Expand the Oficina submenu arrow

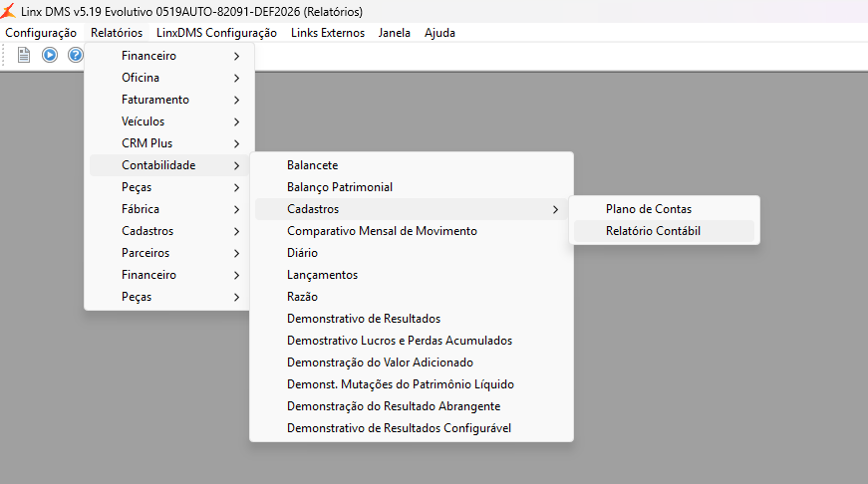236,78
